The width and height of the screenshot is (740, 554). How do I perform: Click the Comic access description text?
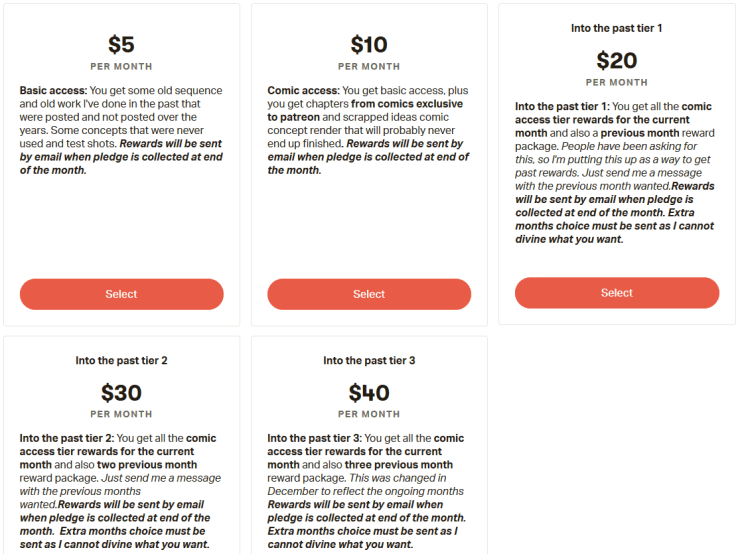(369, 130)
